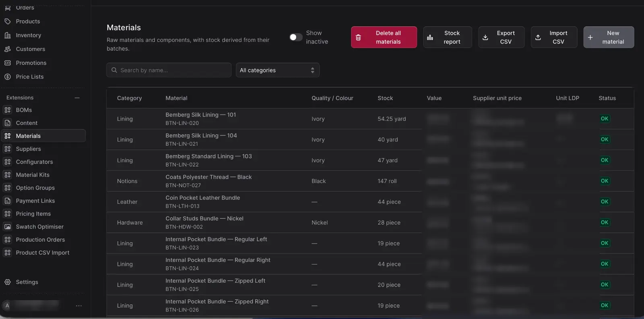Click the Coin Pocket Leather Bundle material

[202, 198]
